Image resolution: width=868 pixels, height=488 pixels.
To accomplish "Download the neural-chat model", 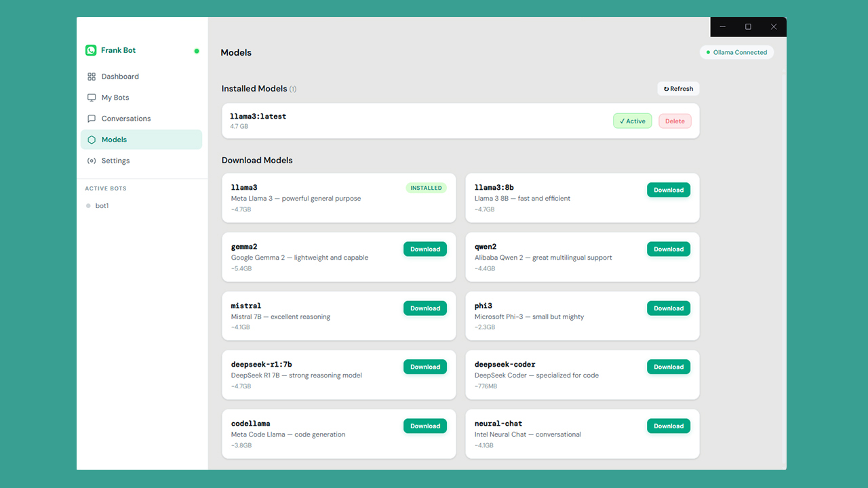I will 669,426.
